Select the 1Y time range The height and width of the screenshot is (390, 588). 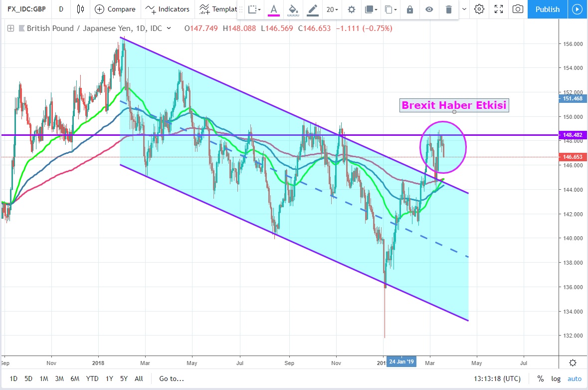(x=109, y=379)
